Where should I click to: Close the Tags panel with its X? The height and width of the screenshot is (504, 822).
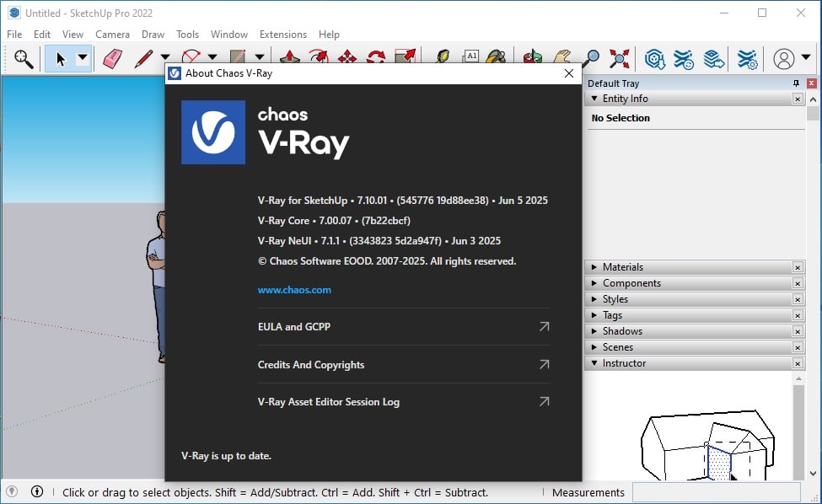[x=798, y=315]
